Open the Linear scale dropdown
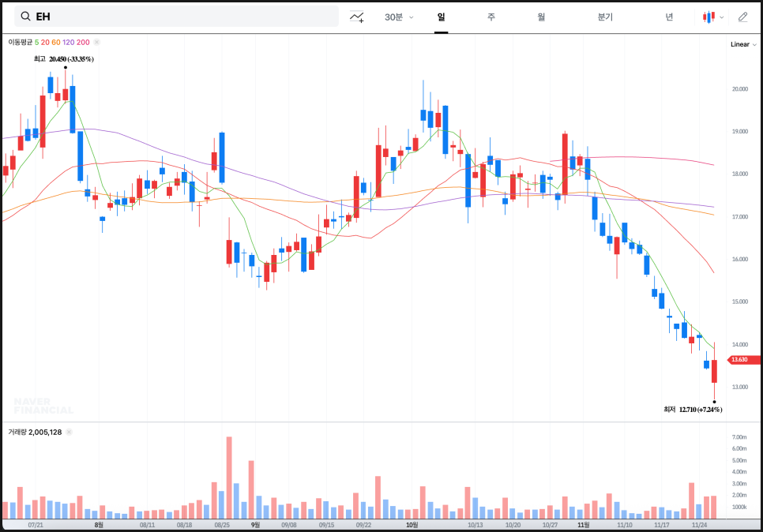Screen dimensions: 763x532 tap(742, 44)
